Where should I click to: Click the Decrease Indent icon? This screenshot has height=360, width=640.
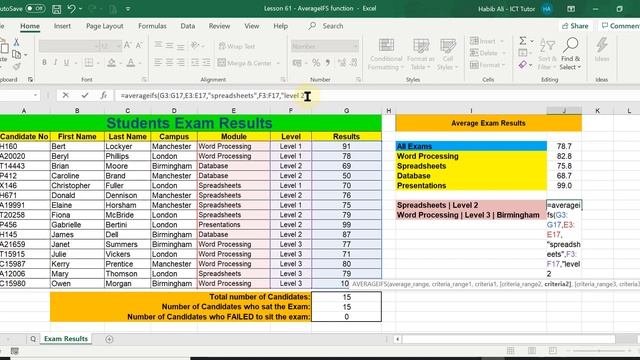pos(195,62)
